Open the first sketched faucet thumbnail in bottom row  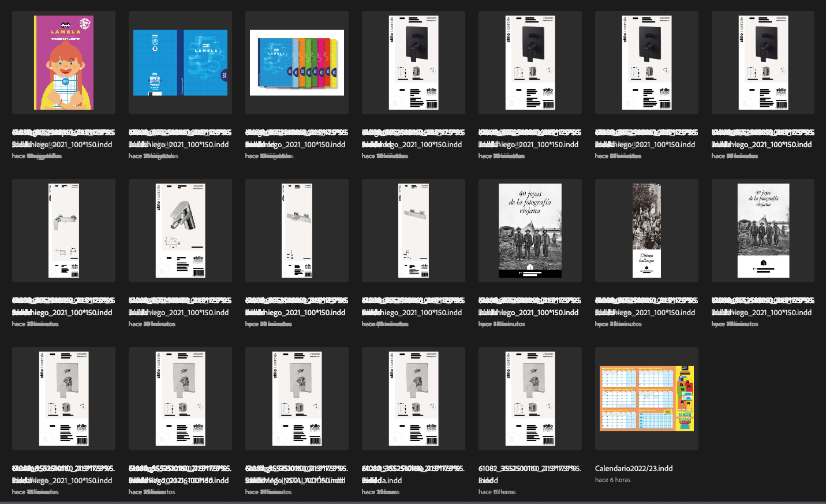coord(63,398)
